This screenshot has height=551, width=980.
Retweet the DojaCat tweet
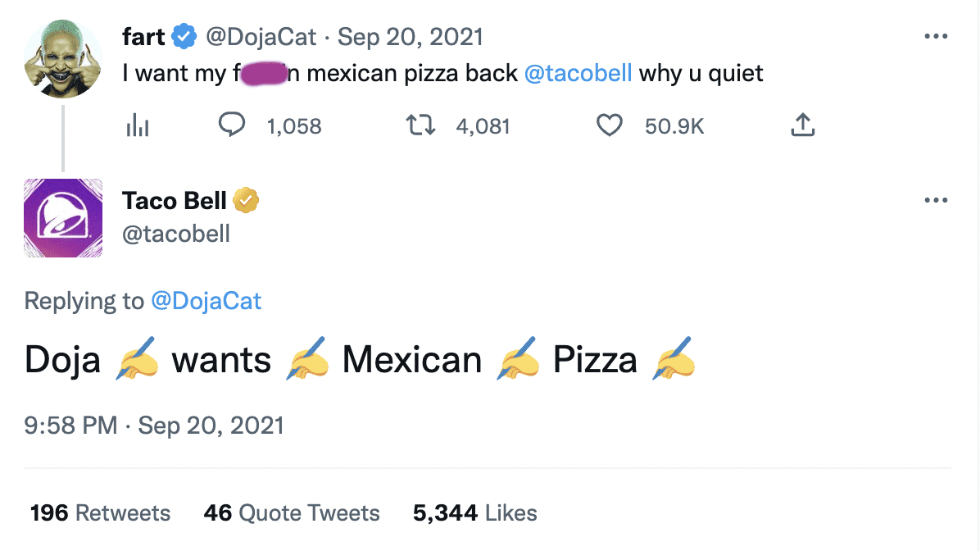click(421, 125)
